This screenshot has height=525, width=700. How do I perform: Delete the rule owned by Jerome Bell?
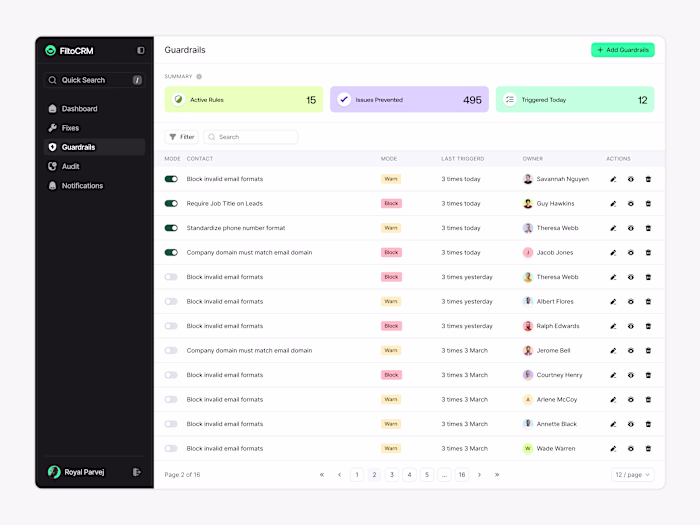(648, 350)
